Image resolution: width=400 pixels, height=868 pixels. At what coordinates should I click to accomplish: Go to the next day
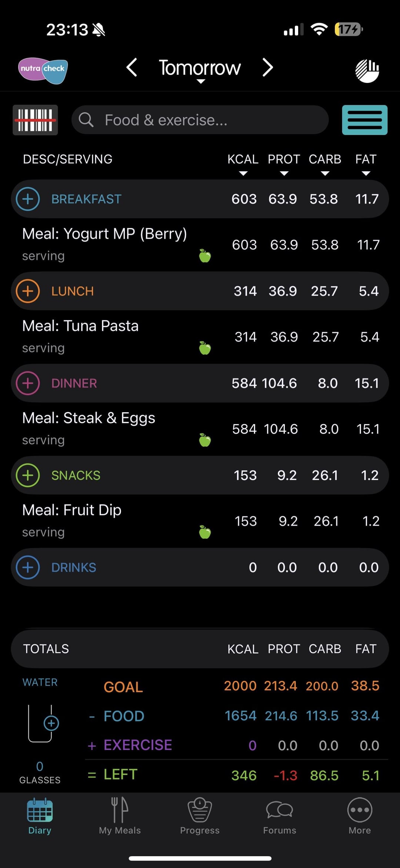267,68
